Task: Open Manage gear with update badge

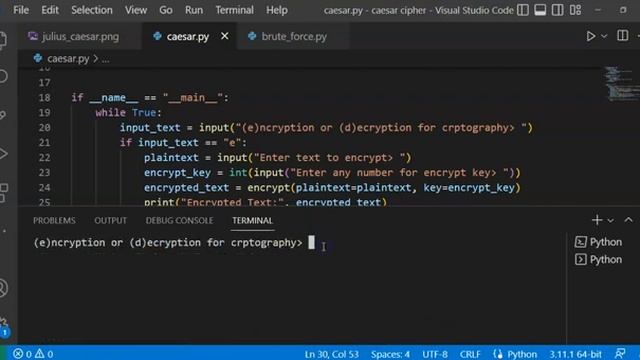Action: click(x=4, y=327)
